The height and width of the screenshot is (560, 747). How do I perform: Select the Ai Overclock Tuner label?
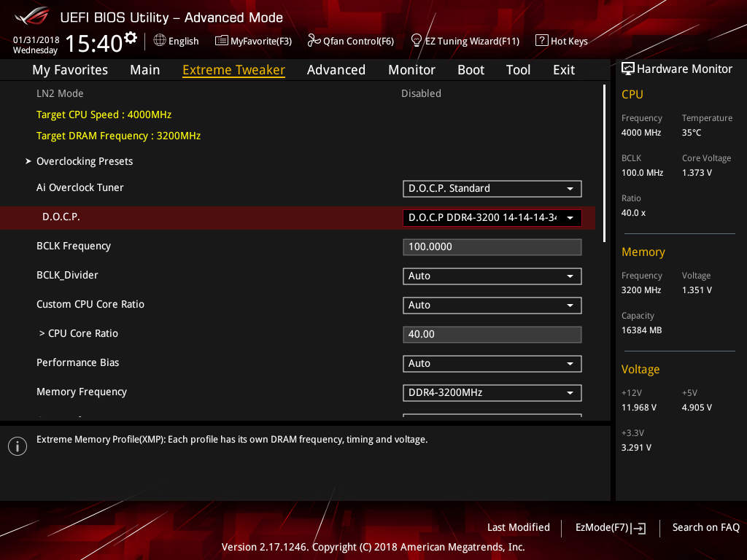(80, 187)
